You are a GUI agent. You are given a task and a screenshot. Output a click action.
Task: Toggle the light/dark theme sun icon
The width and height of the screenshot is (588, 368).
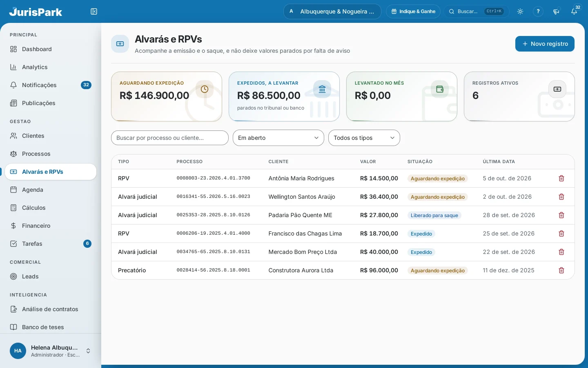tap(520, 11)
